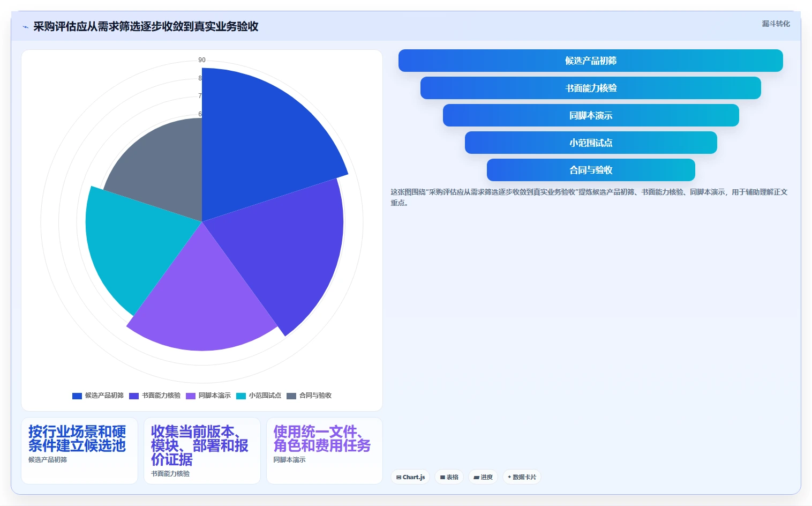Click the lightning icon beside the title
812x506 pixels.
(x=25, y=27)
